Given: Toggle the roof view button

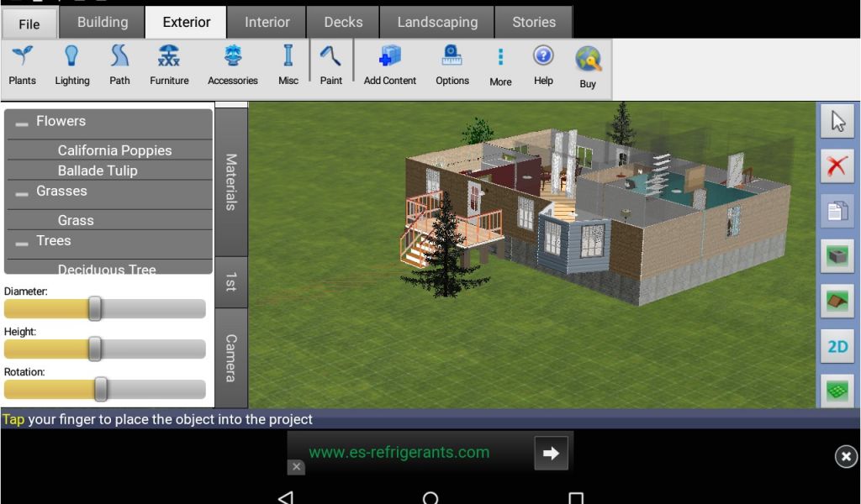Looking at the screenshot, I should (x=837, y=301).
